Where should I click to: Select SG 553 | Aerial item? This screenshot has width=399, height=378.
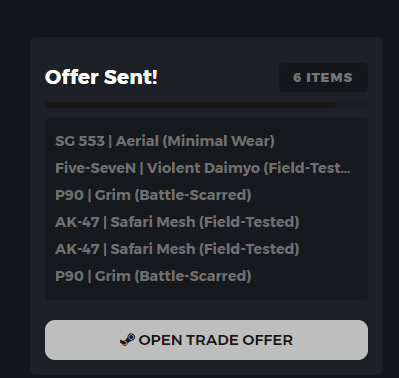[x=165, y=141]
